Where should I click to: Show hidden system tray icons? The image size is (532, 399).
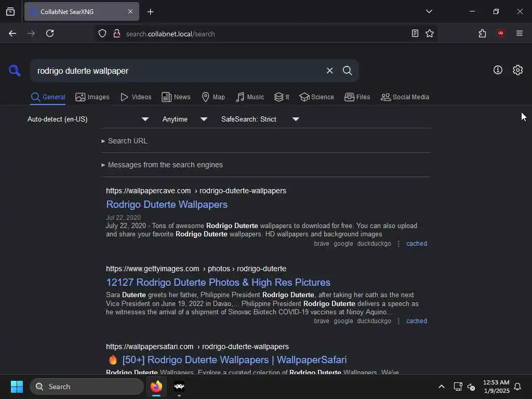[x=442, y=387]
